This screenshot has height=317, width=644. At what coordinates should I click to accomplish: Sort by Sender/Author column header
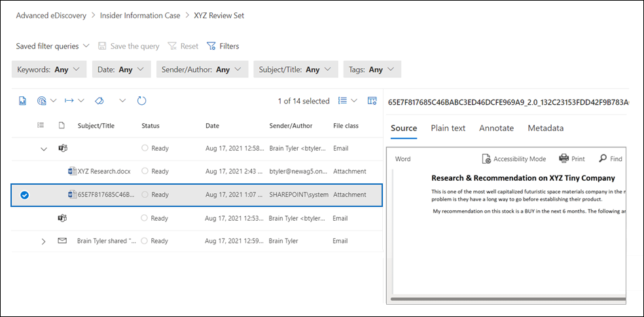291,126
